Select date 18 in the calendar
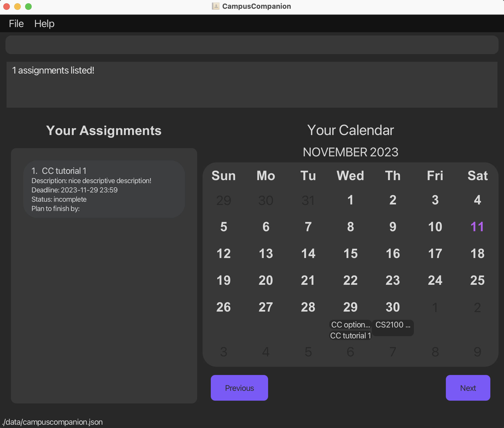The height and width of the screenshot is (428, 504). tap(477, 254)
